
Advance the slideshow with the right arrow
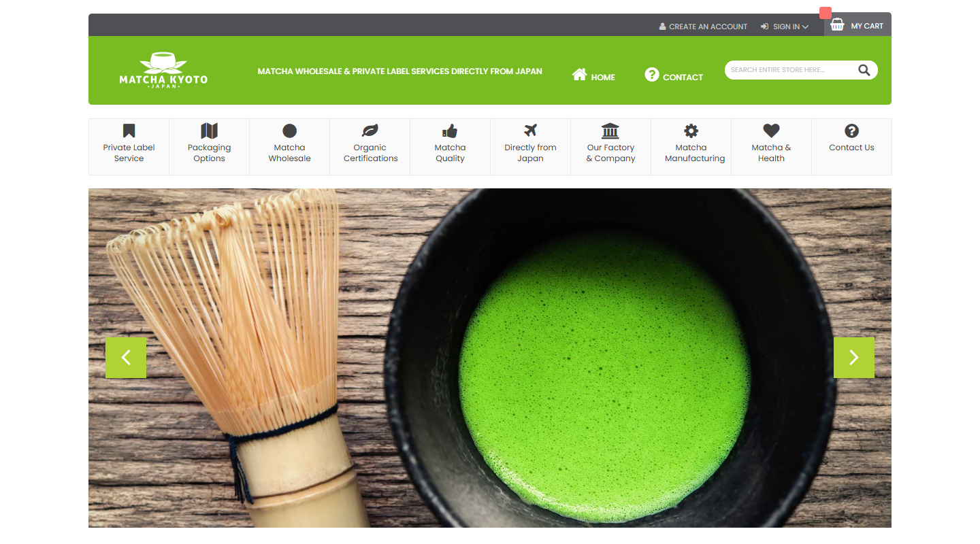click(x=854, y=358)
